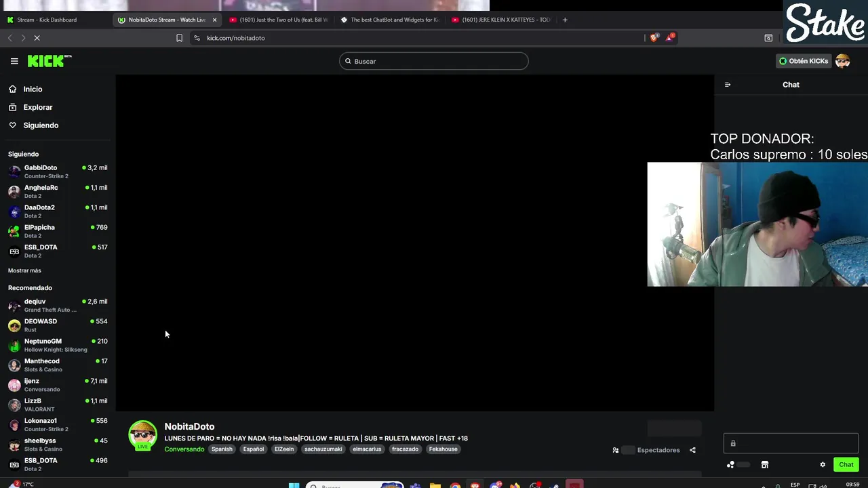Open Windows Start menu
The image size is (868, 488).
(294, 485)
